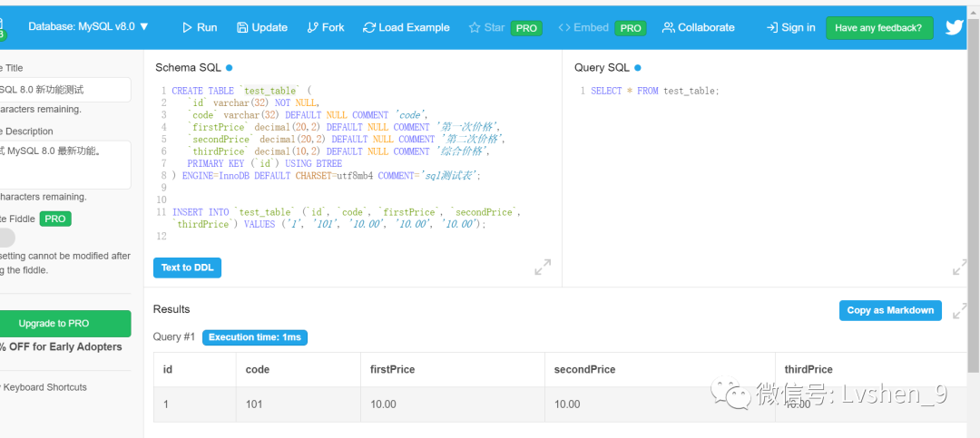Click the id column header
This screenshot has height=438, width=980.
coord(168,369)
